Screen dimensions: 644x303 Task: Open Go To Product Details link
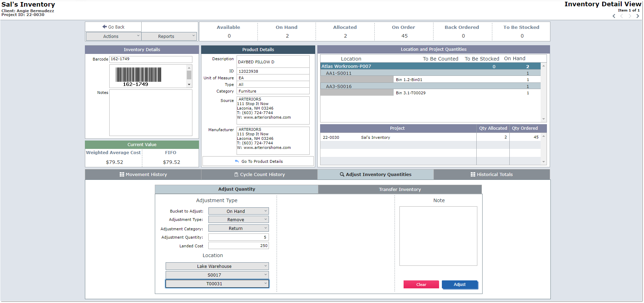tap(258, 161)
